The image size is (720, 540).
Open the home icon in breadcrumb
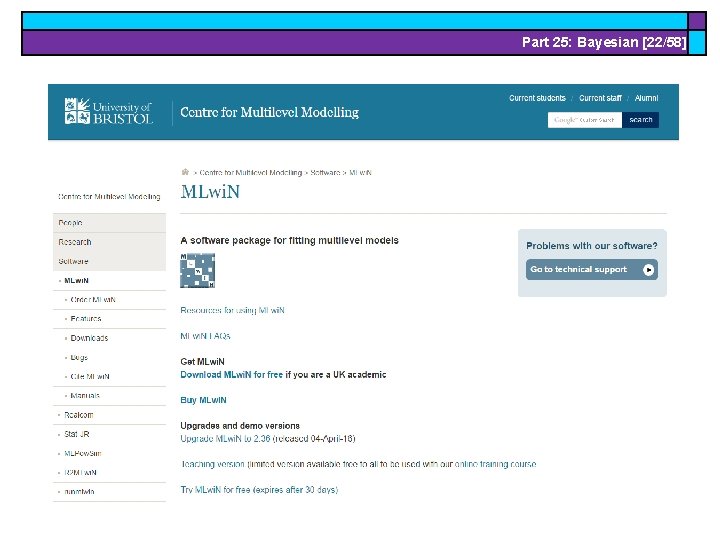point(185,172)
